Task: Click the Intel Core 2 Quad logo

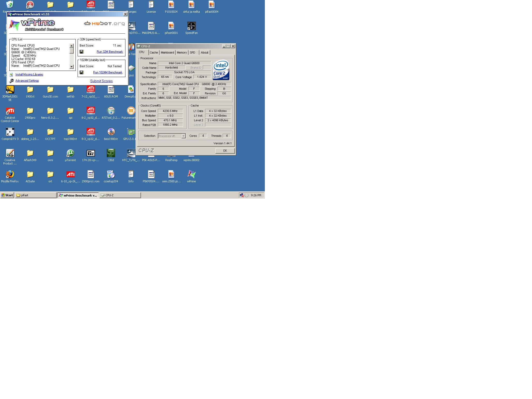Action: pyautogui.click(x=221, y=70)
